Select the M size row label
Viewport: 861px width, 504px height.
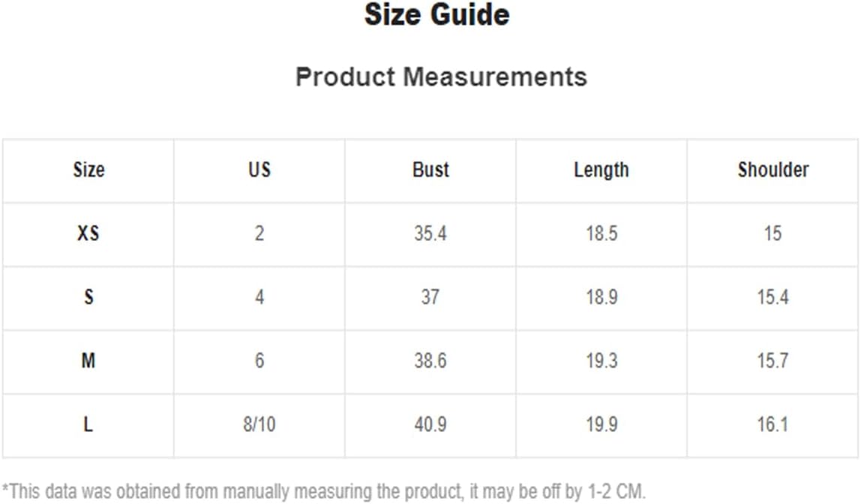click(88, 361)
